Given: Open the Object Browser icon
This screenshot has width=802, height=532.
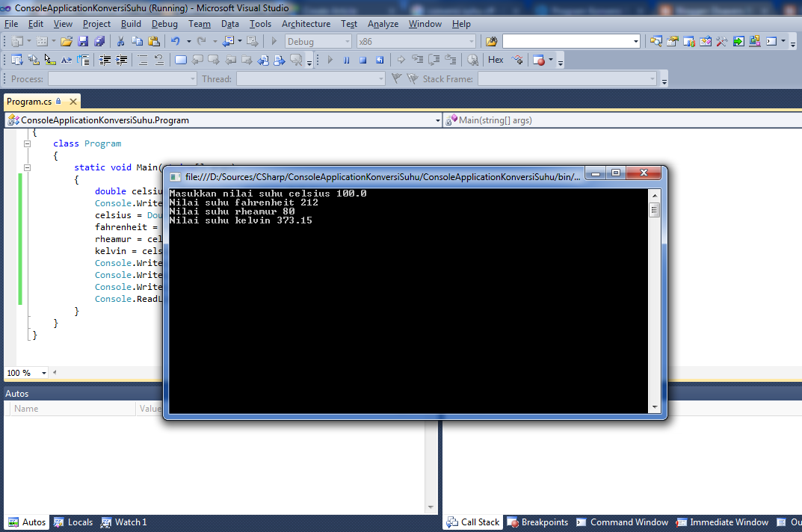Looking at the screenshot, I should click(x=705, y=41).
